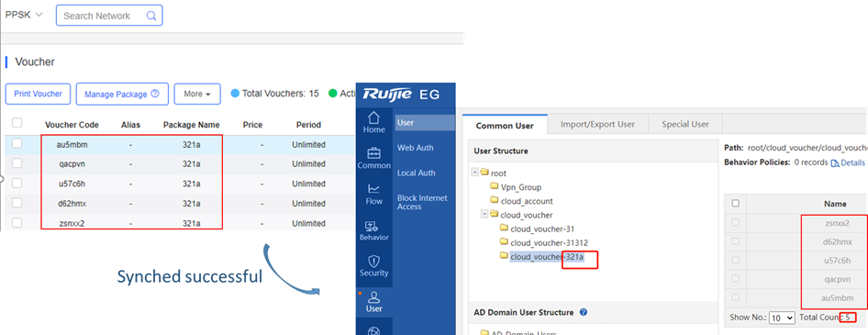
Task: Toggle the select-all checkbox beside Name
Action: [x=735, y=203]
